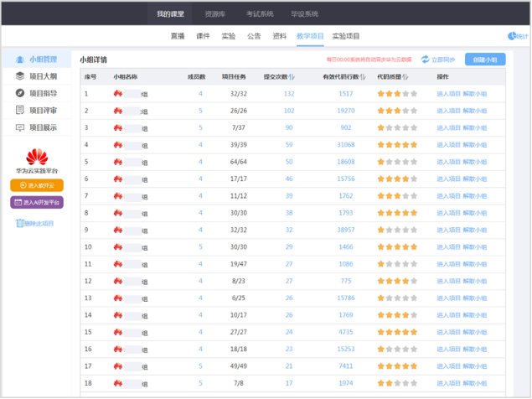Click the 创建小组 button

coord(485,60)
